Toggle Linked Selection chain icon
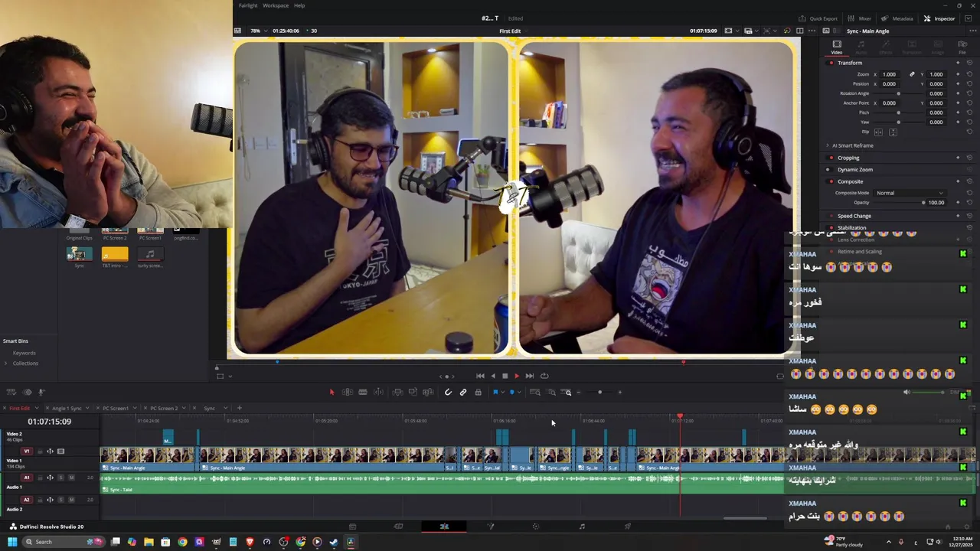This screenshot has height=551, width=980. pyautogui.click(x=463, y=392)
